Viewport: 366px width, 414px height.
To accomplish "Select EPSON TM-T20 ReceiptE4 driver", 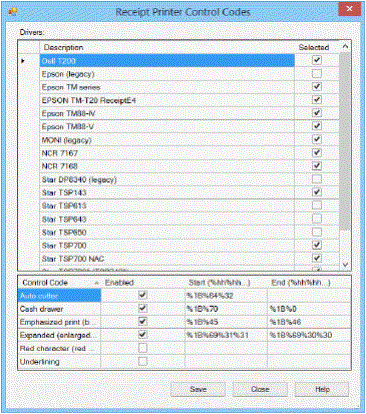I will click(x=167, y=100).
